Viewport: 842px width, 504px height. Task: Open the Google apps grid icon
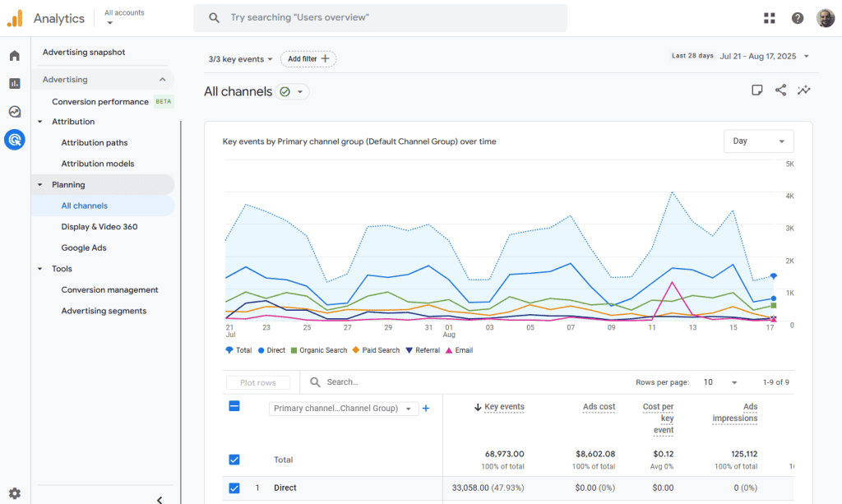(770, 18)
